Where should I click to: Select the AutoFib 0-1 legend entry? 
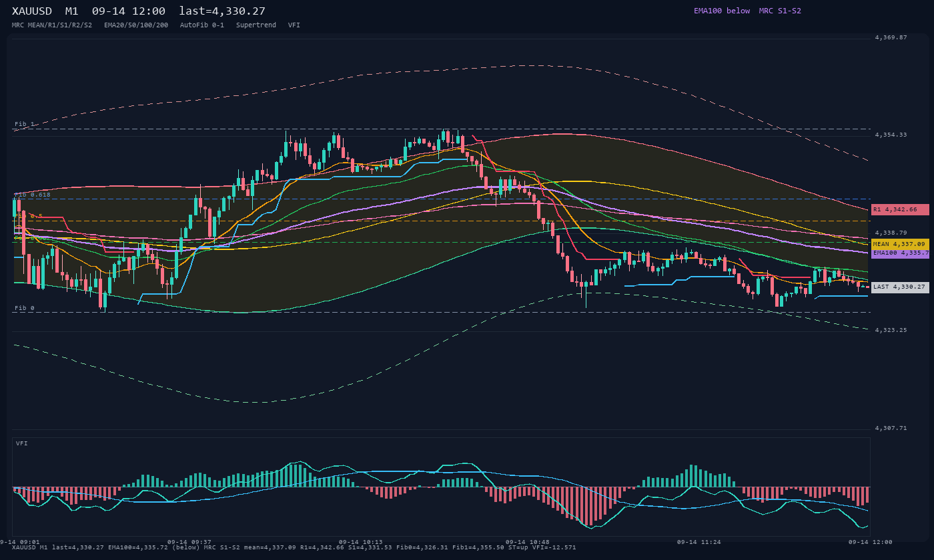[202, 25]
